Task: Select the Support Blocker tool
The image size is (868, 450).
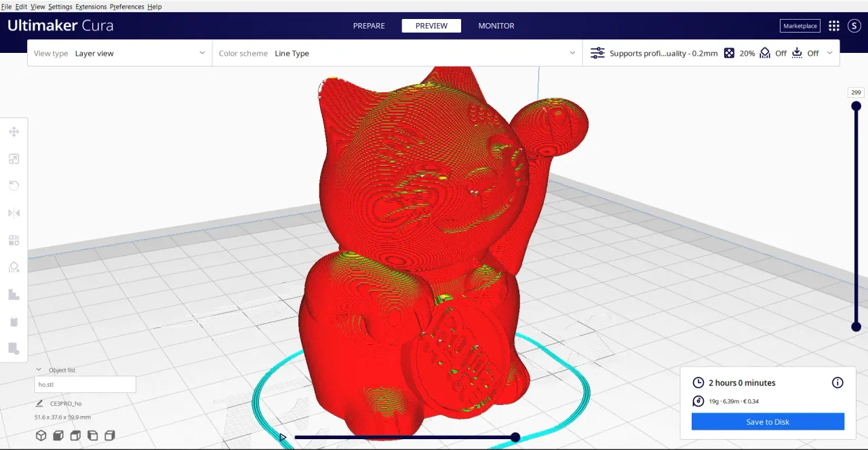Action: [14, 267]
